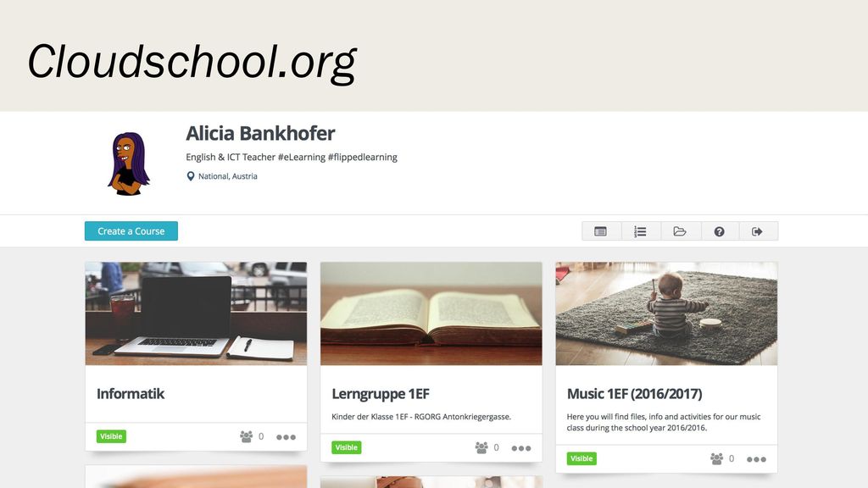This screenshot has height=488, width=868.
Task: Click the Create a Course button
Action: (x=131, y=231)
